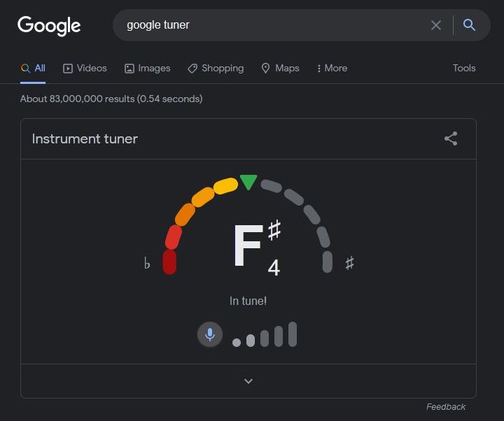Share the Instrument tuner widget
The height and width of the screenshot is (421, 504).
coord(451,138)
